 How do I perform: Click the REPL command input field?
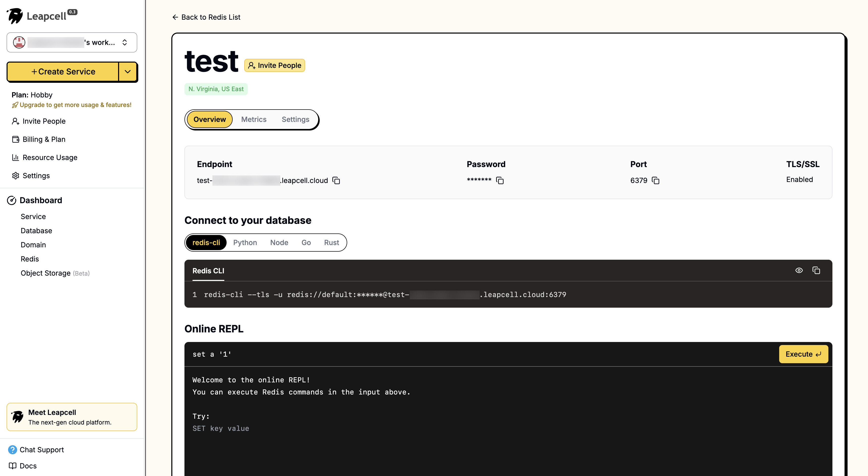(472, 354)
